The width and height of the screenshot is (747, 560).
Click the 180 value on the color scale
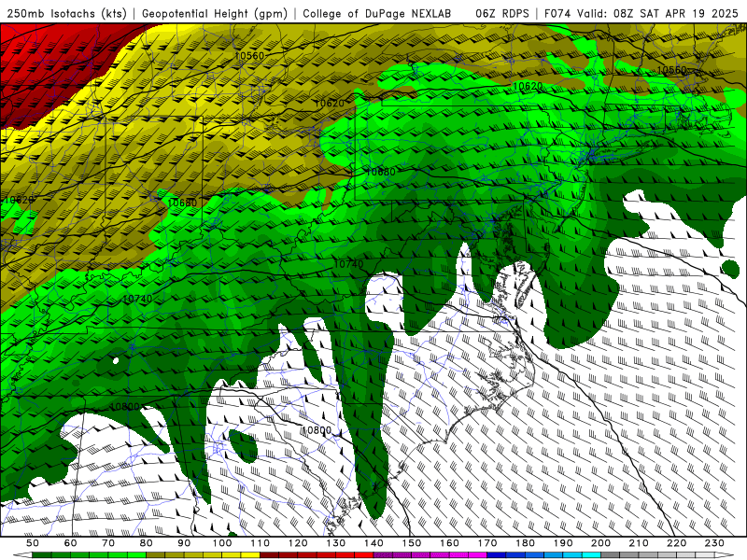click(526, 543)
